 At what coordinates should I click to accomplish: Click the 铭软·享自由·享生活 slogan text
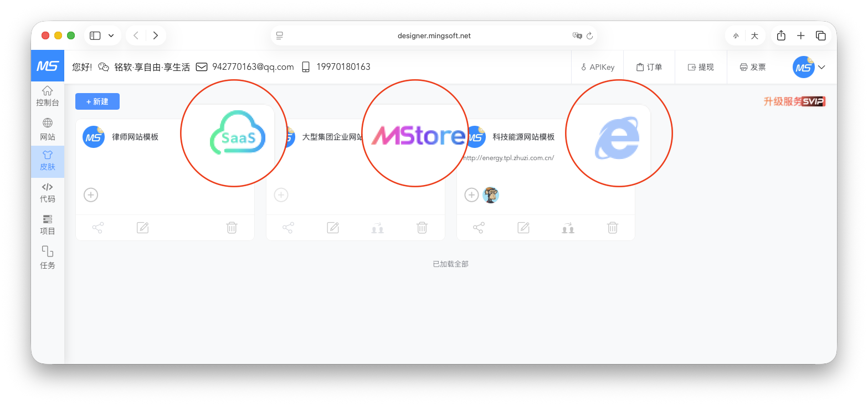coord(152,67)
